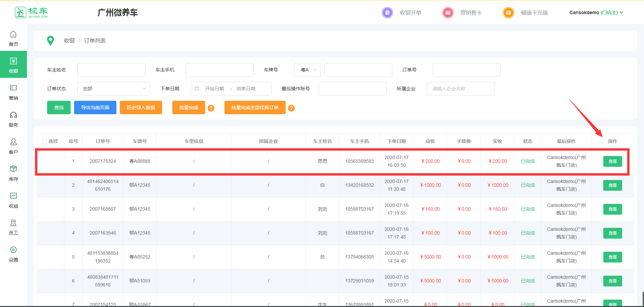Click the 车主手机 column header
This screenshot has height=307, width=644.
pyautogui.click(x=359, y=141)
